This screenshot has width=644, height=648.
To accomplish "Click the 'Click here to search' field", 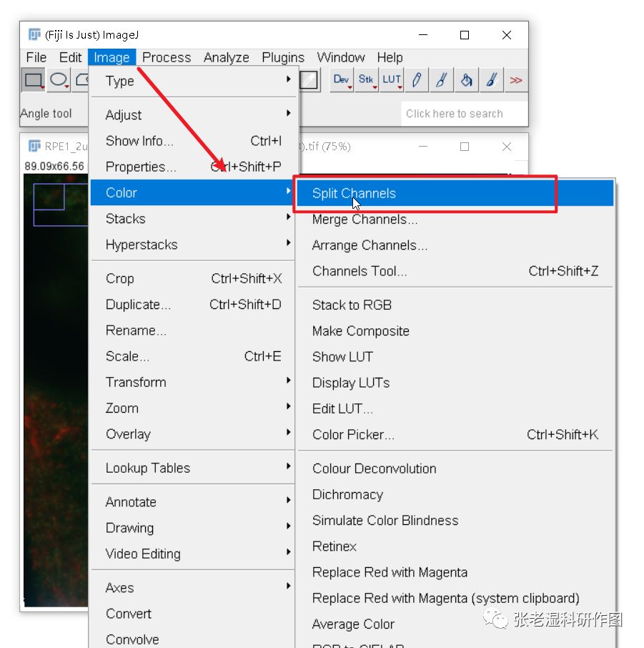I will 464,113.
